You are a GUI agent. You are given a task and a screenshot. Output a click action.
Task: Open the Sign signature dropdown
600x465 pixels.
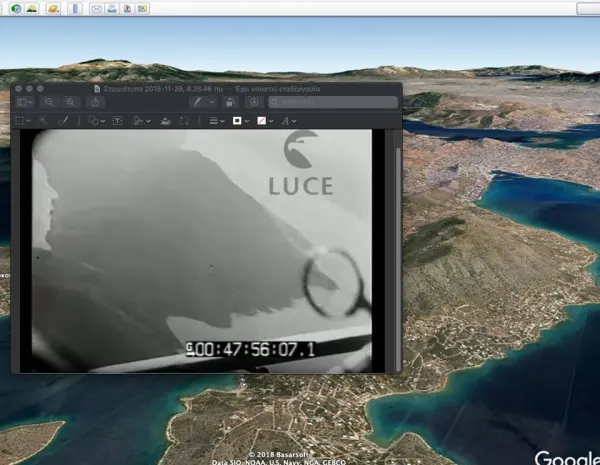click(141, 121)
